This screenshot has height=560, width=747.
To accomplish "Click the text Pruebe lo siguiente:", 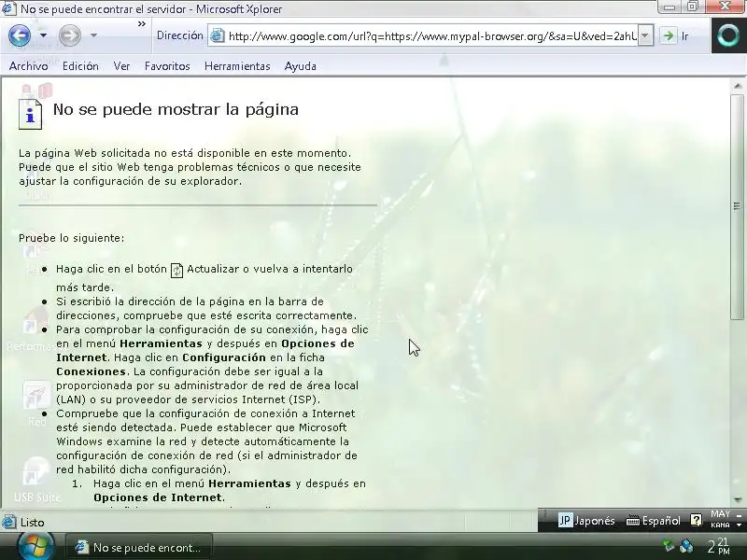I will (72, 238).
